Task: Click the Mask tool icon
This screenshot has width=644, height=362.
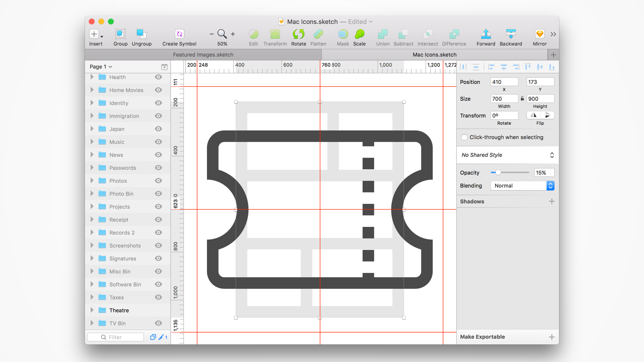Action: [x=343, y=35]
